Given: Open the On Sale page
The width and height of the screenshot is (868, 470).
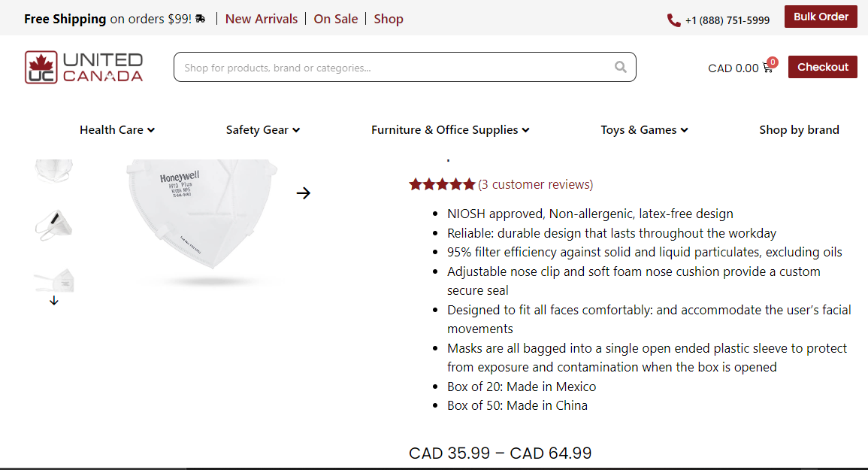Looking at the screenshot, I should click(x=335, y=19).
